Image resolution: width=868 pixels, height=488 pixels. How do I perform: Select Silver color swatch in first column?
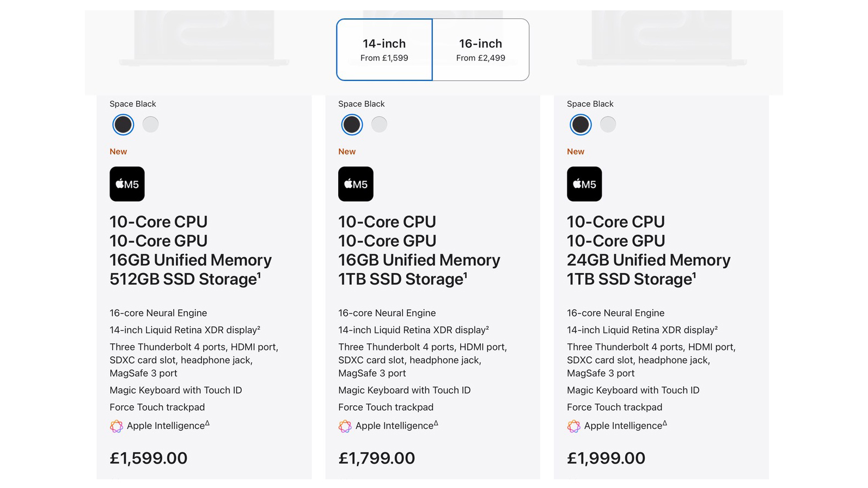point(150,124)
